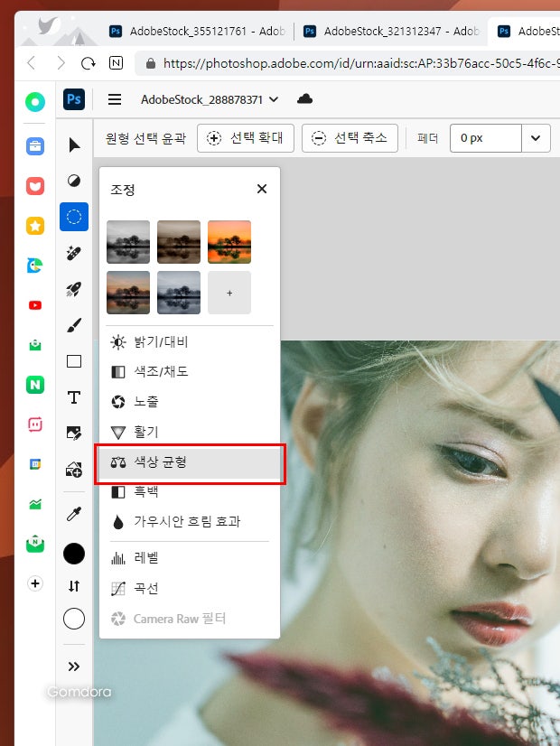Choose 레벨 adjustment
Screen dimensions: 560x746
point(190,558)
